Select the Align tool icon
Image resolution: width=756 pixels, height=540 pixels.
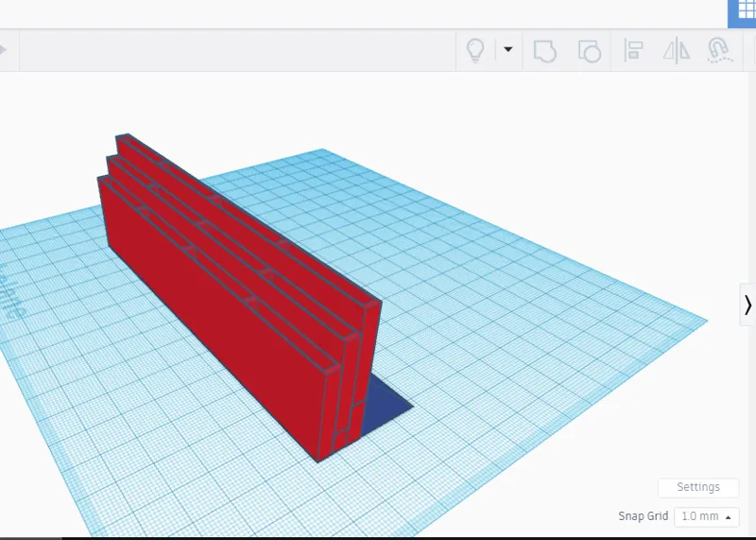633,50
